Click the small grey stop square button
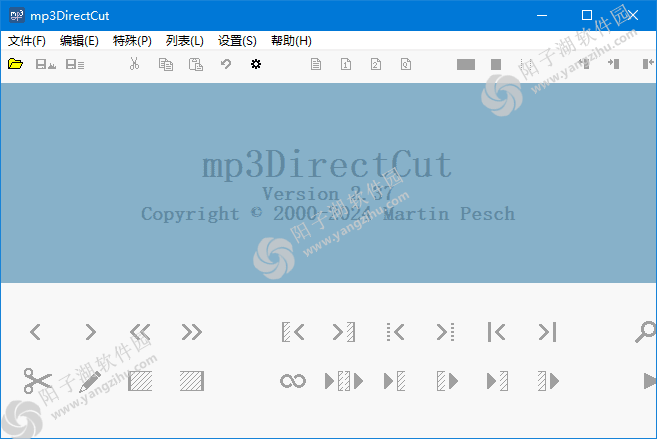This screenshot has width=657, height=439. pyautogui.click(x=496, y=64)
